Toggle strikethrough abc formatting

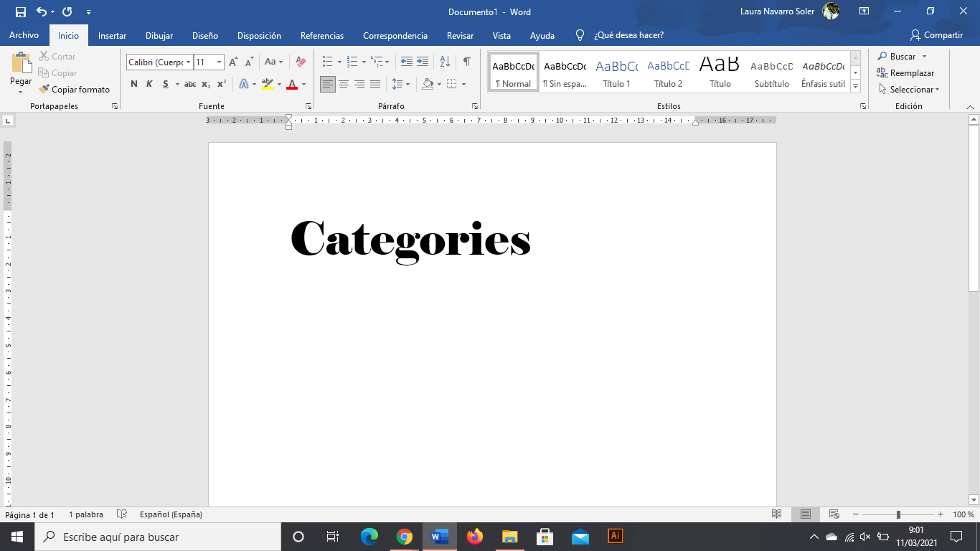click(190, 84)
